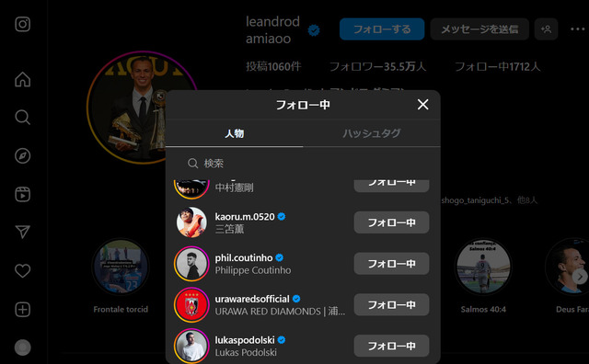The width and height of the screenshot is (589, 364).
Task: Open Direct messages paper plane icon
Action: tap(22, 232)
